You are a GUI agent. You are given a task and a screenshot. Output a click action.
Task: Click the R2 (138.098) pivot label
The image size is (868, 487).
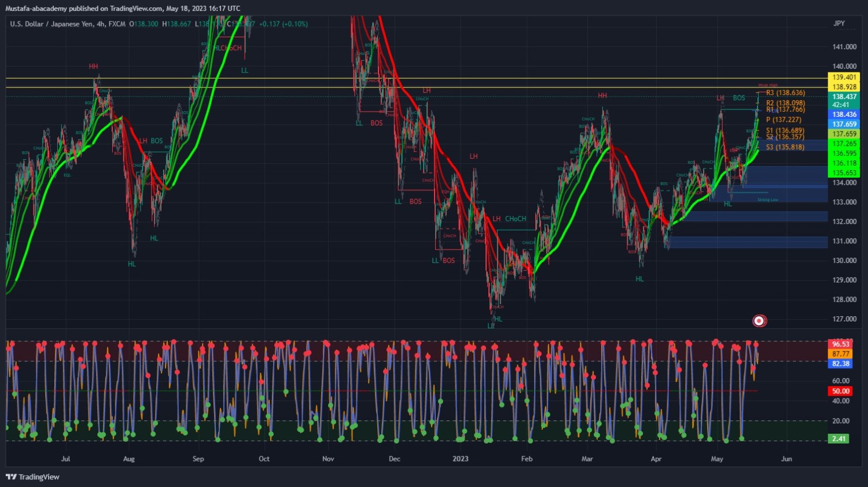click(x=785, y=103)
